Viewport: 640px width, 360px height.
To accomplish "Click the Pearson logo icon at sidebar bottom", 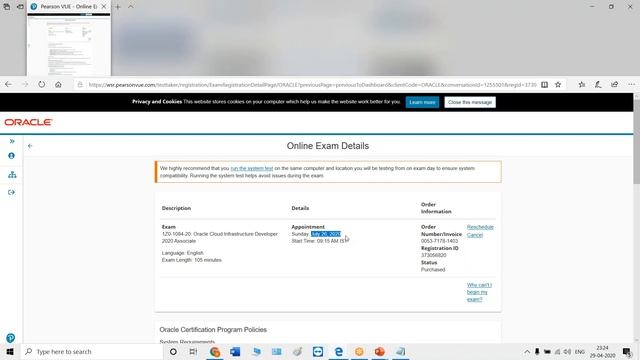I will 11,338.
